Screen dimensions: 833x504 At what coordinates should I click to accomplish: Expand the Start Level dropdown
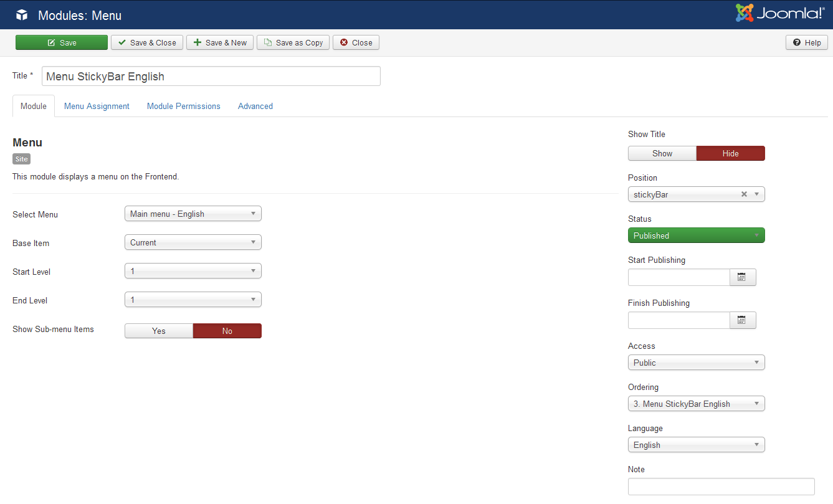click(193, 271)
